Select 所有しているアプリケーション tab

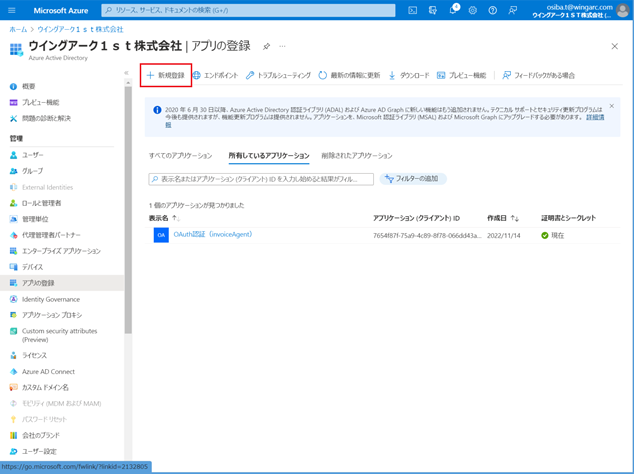[269, 156]
